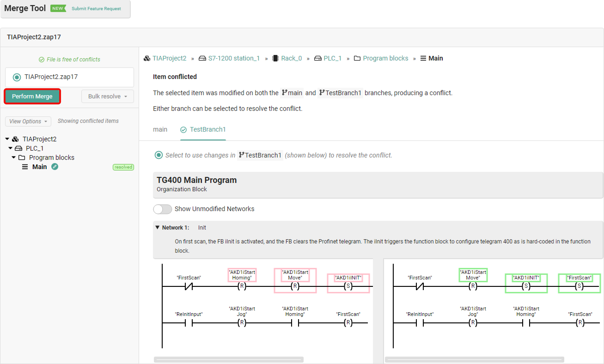Click the PLC_1 device icon in tree
The image size is (604, 364).
19,149
